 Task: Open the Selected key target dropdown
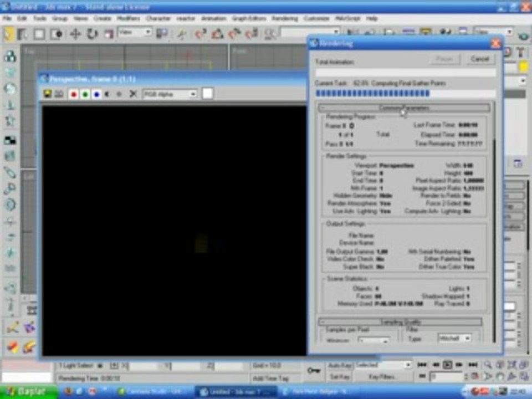383,365
